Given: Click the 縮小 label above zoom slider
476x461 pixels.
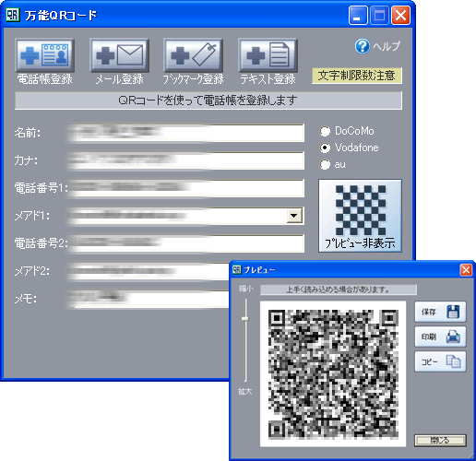Looking at the screenshot, I should click(x=246, y=289).
